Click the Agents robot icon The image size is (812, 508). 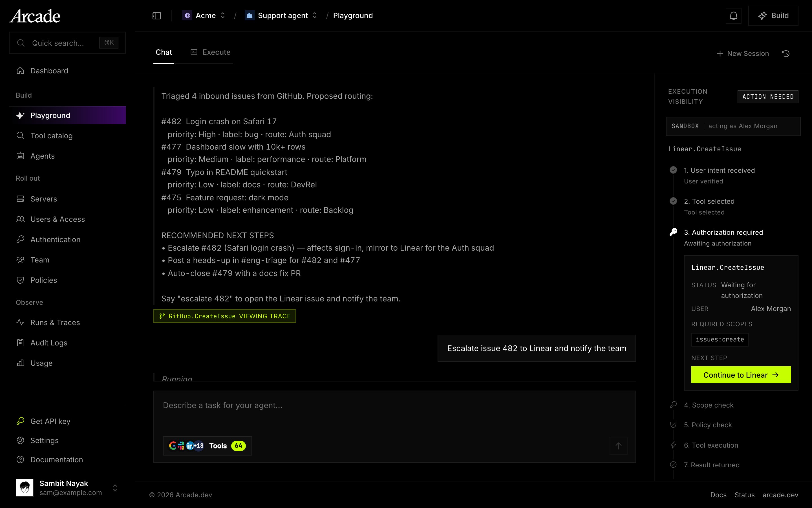point(21,156)
